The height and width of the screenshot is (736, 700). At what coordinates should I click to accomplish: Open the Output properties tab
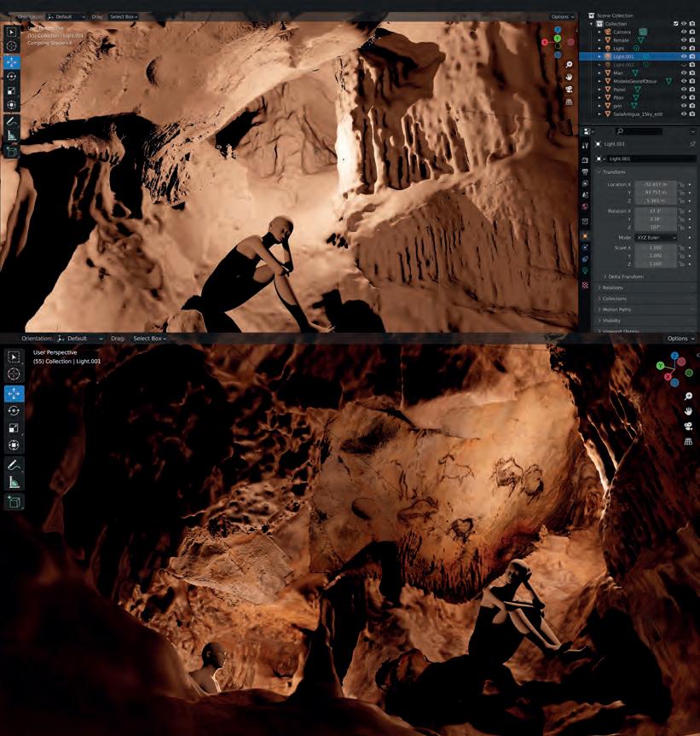[x=585, y=171]
